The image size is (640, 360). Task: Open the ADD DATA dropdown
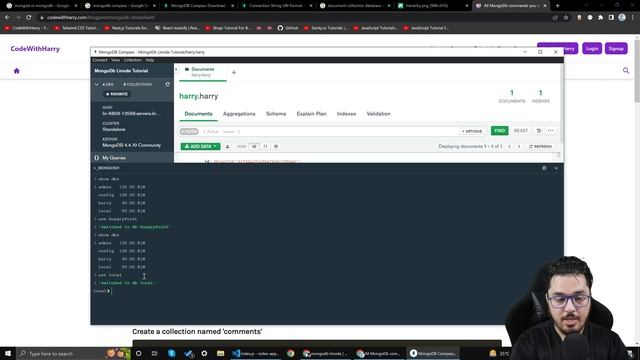tap(200, 147)
